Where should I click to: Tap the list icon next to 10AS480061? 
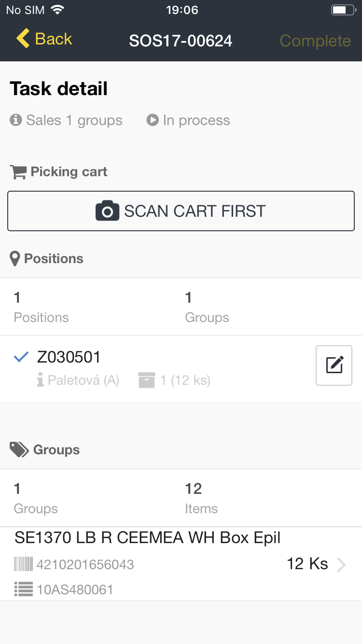[24, 589]
